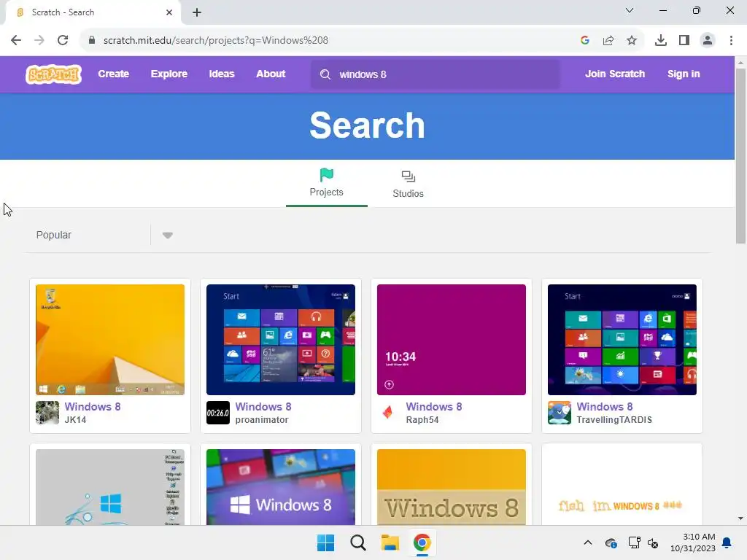This screenshot has height=560, width=747.
Task: Open the Ideas page
Action: [x=222, y=74]
